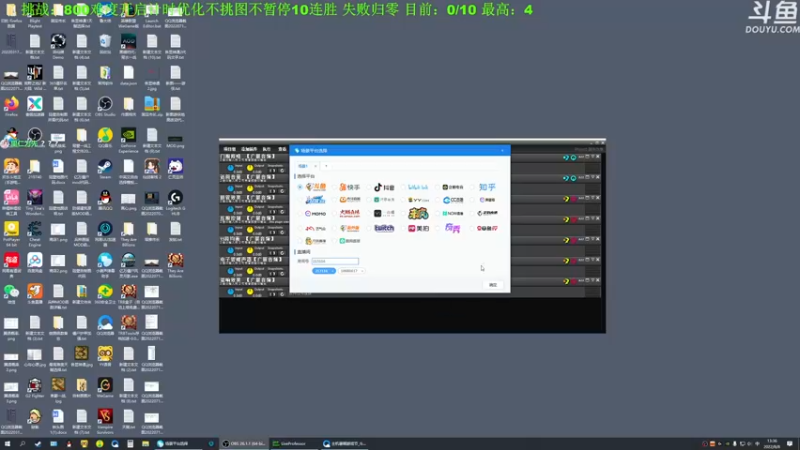This screenshot has height=450, width=800.
Task: Switch to the 斗鱼1 tab in dialog
Action: pos(303,166)
